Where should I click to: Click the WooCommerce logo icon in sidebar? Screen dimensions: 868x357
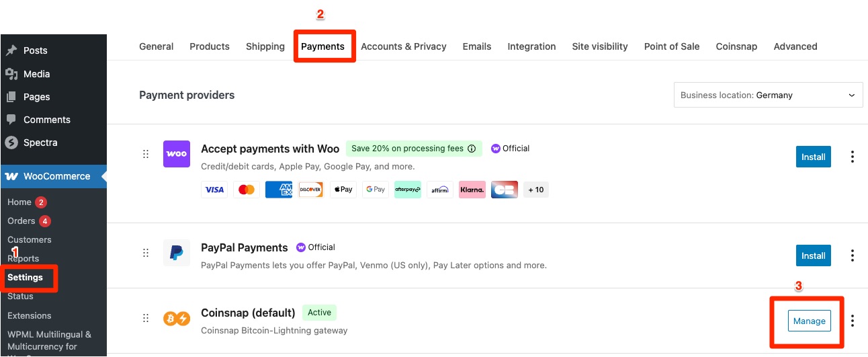pyautogui.click(x=11, y=176)
